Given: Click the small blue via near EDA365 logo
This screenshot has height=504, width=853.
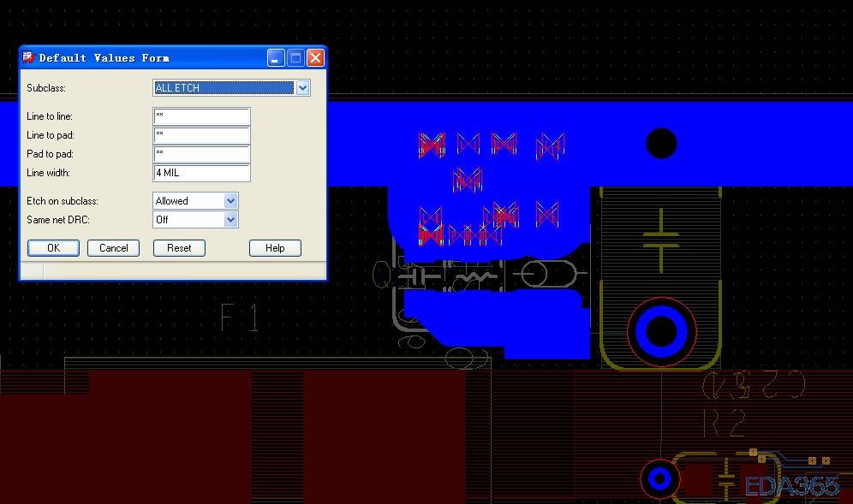Looking at the screenshot, I should click(x=660, y=479).
